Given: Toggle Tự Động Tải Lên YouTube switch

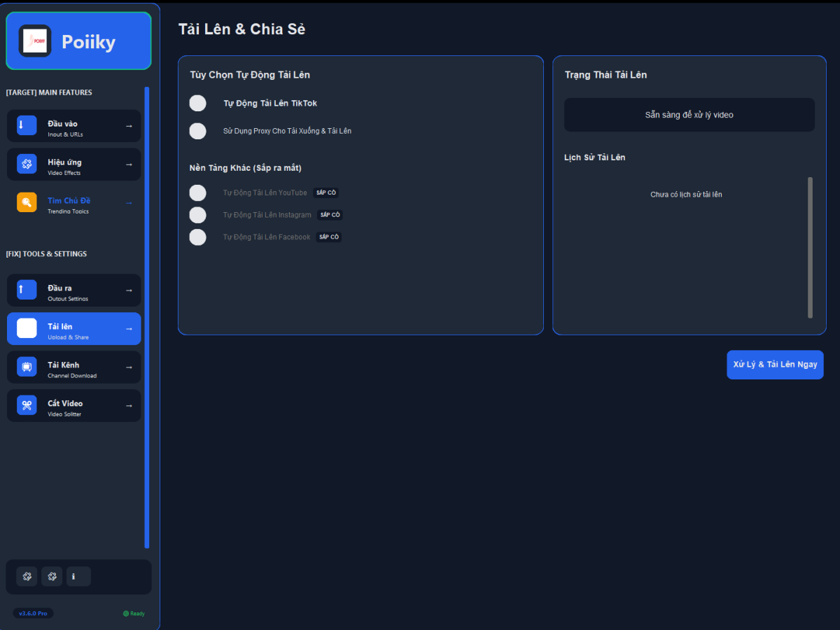Looking at the screenshot, I should (198, 192).
